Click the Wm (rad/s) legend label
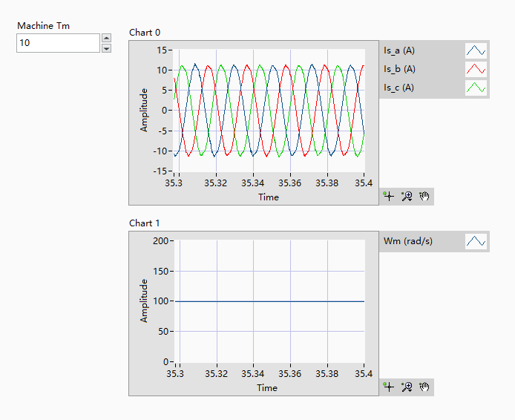 pyautogui.click(x=408, y=241)
